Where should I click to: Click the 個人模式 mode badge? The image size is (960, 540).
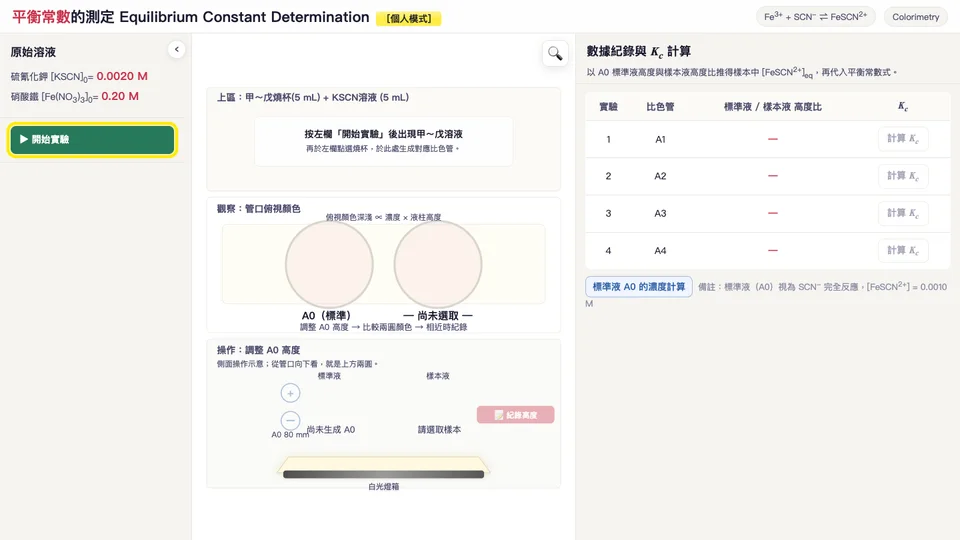(408, 18)
